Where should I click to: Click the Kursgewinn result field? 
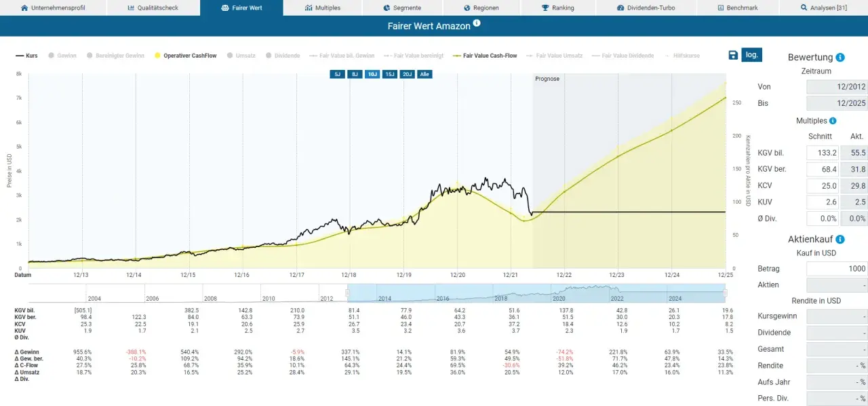[x=837, y=316]
